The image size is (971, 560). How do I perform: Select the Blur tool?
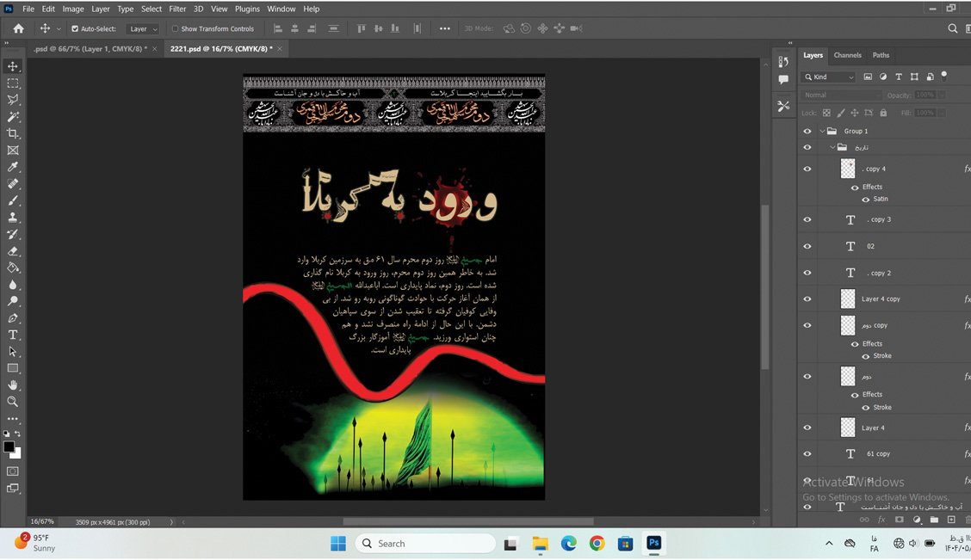pyautogui.click(x=12, y=285)
